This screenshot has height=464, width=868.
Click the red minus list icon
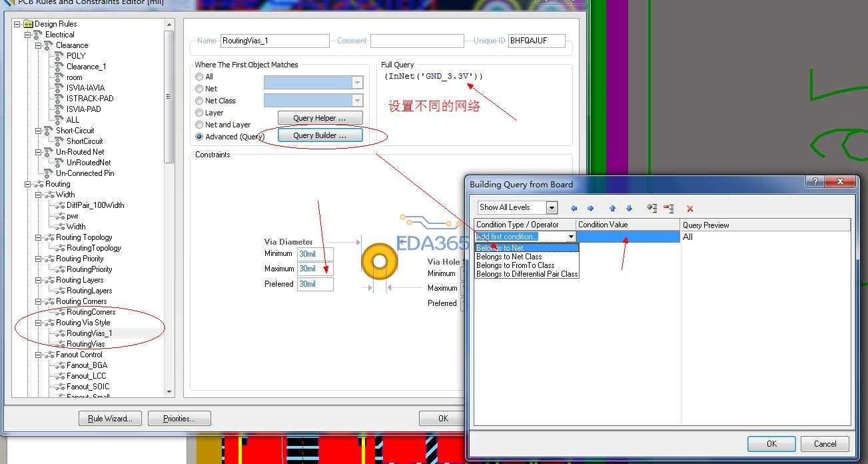click(669, 208)
